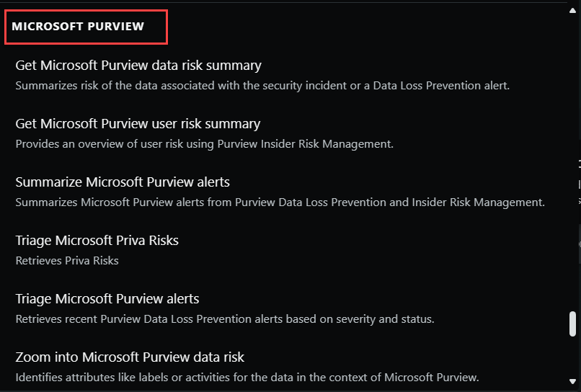Choose 'Summarize Microsoft Purview alerts' prompt
Image resolution: width=581 pixels, height=392 pixels.
click(x=123, y=182)
